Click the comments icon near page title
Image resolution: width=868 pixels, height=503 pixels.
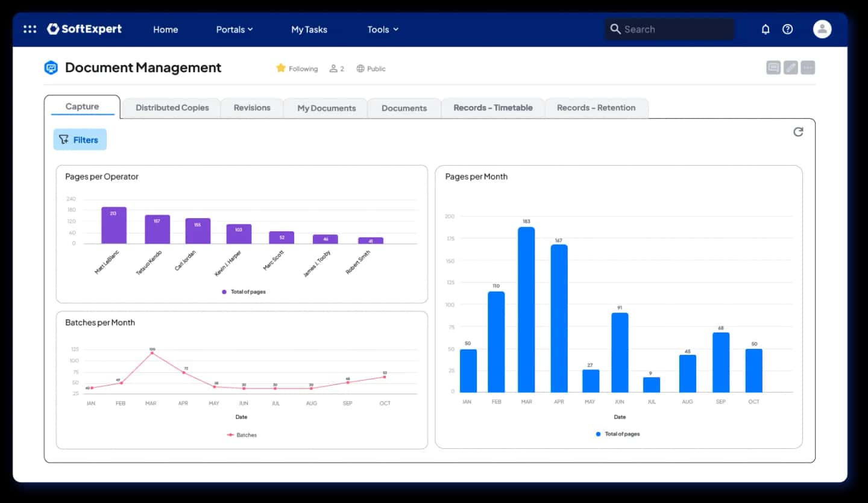click(x=773, y=67)
